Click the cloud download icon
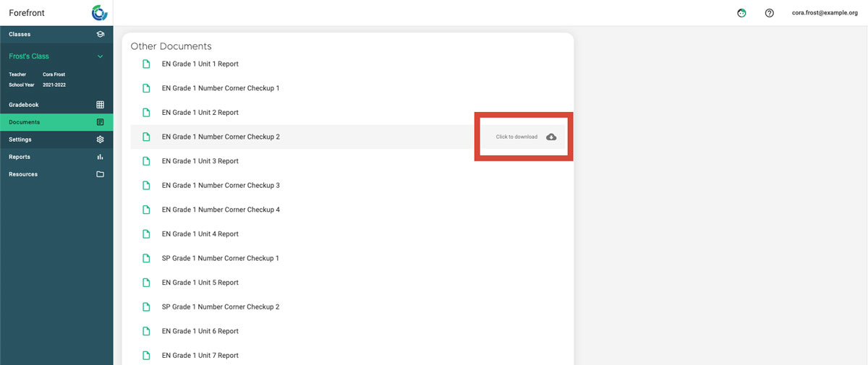Viewport: 868px width, 365px height. pyautogui.click(x=551, y=137)
